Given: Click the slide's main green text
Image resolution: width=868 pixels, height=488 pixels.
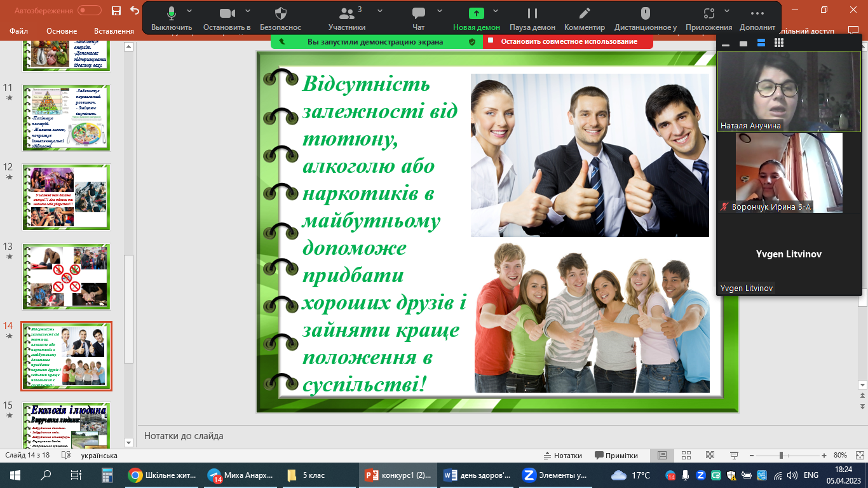Looking at the screenshot, I should tap(384, 234).
